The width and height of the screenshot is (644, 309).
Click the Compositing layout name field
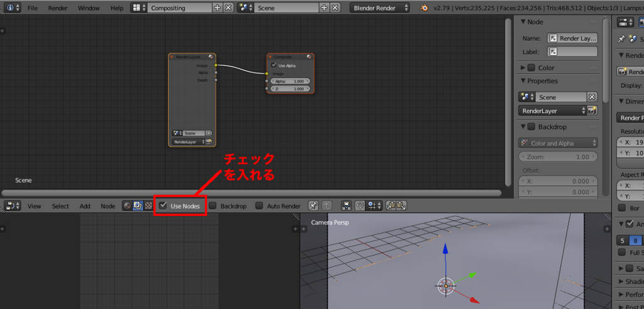pyautogui.click(x=179, y=8)
